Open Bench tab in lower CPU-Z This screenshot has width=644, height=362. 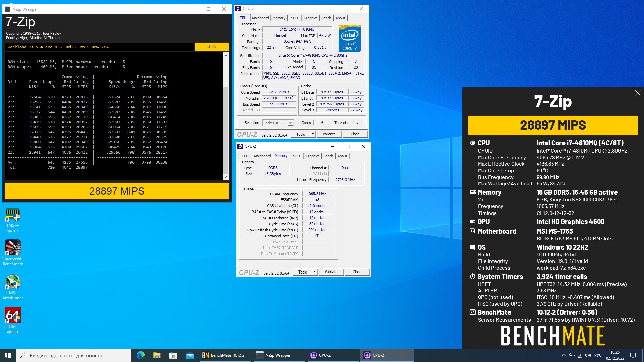(328, 156)
